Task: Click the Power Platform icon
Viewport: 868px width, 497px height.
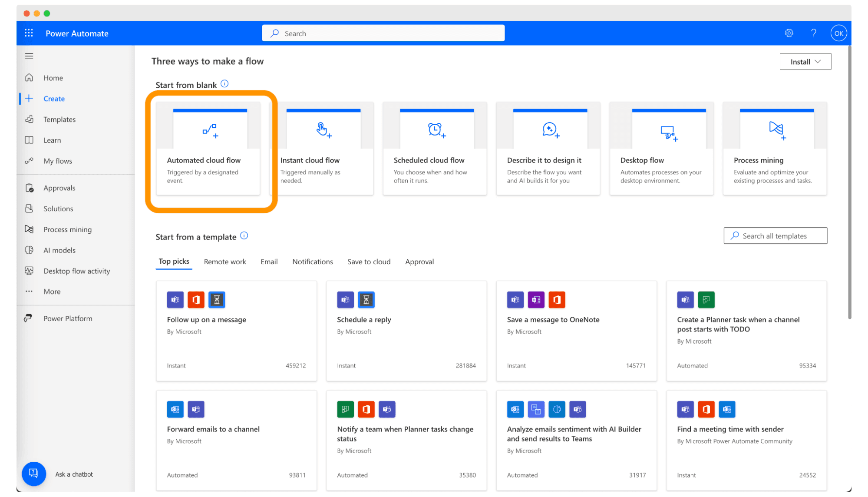Action: (28, 318)
